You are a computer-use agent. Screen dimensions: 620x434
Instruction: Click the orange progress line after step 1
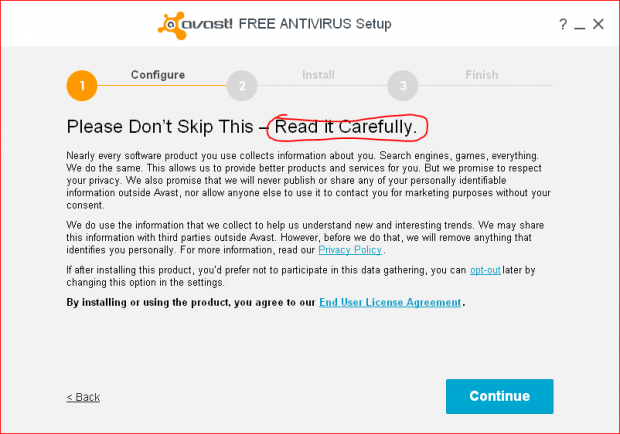pos(162,85)
